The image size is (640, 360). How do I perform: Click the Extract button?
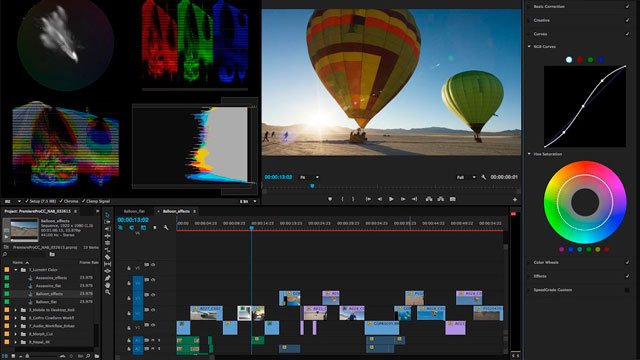[441, 199]
